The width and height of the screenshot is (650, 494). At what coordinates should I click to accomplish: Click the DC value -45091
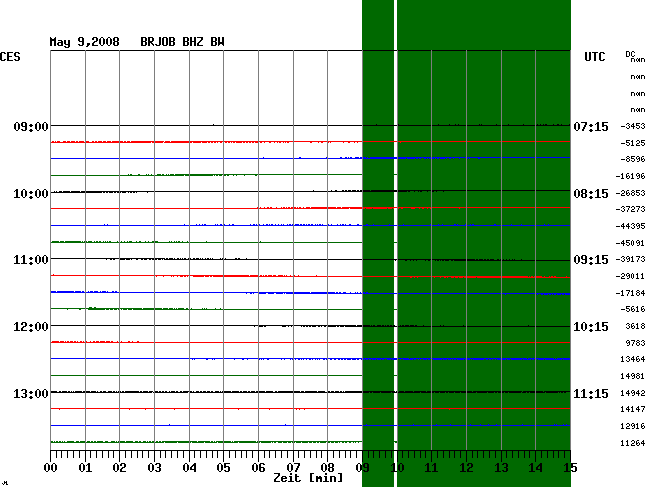coord(631,243)
